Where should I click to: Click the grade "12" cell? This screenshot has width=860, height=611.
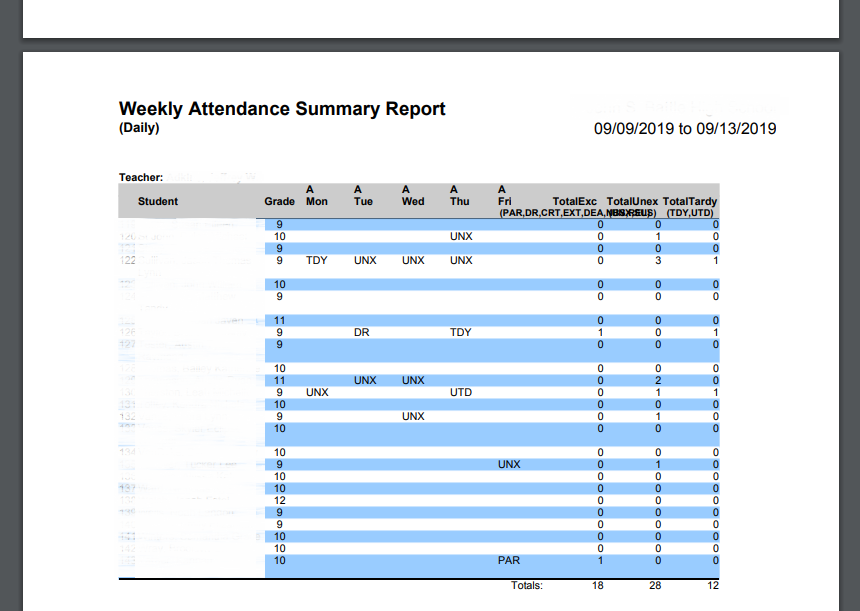coord(280,501)
